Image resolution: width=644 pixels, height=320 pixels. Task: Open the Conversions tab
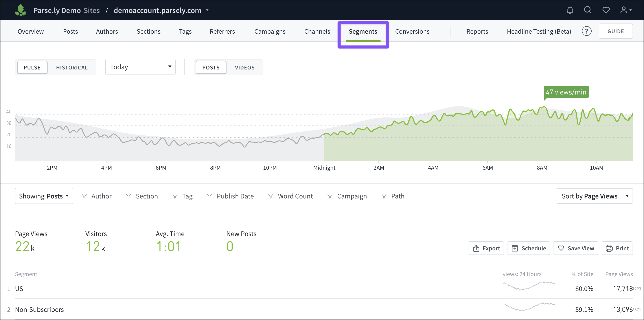(412, 31)
